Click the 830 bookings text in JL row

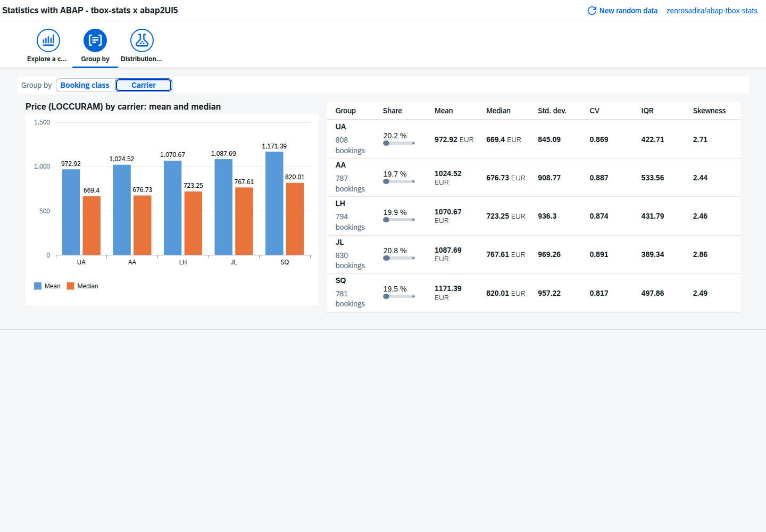click(x=350, y=260)
